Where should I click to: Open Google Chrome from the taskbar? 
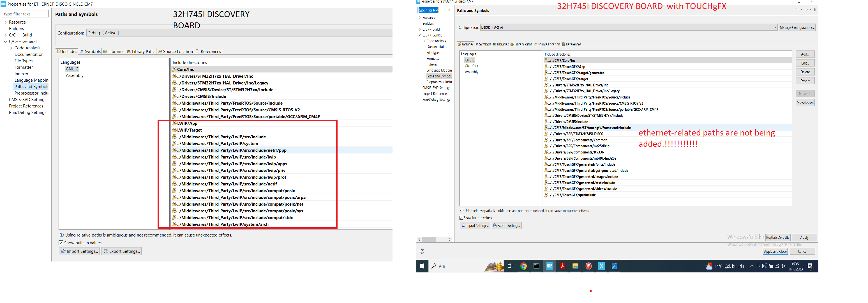coord(523,266)
